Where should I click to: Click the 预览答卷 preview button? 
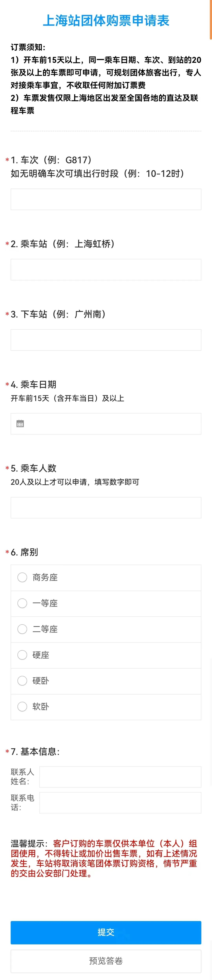click(106, 961)
